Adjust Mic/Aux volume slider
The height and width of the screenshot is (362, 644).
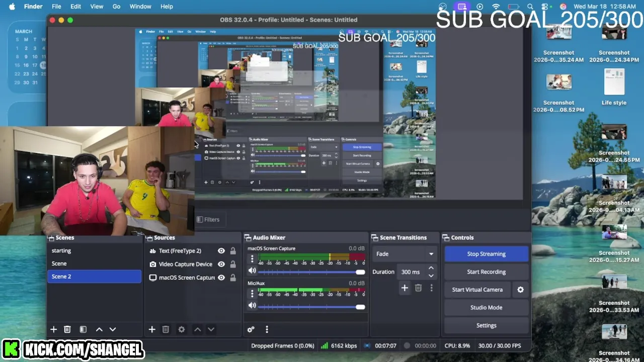point(312,307)
